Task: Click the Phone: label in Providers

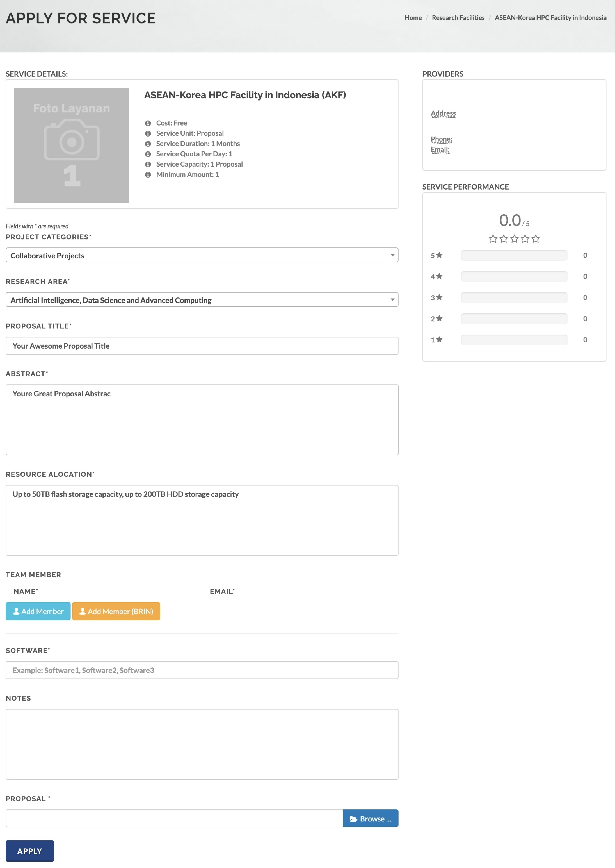Action: (441, 139)
